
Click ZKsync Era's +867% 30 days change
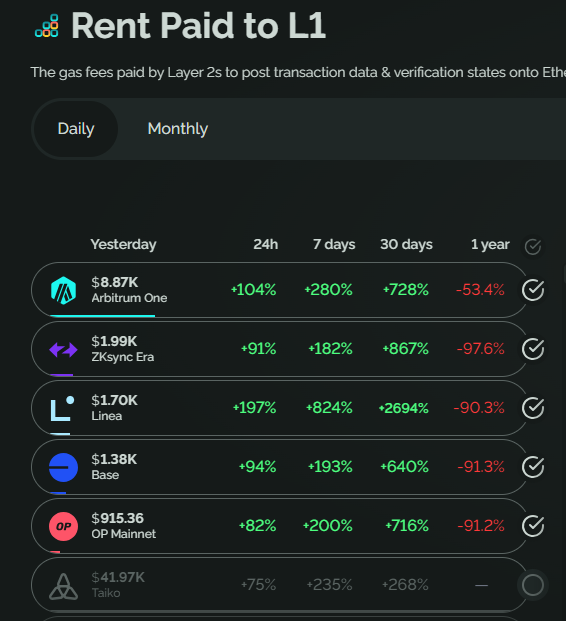405,349
